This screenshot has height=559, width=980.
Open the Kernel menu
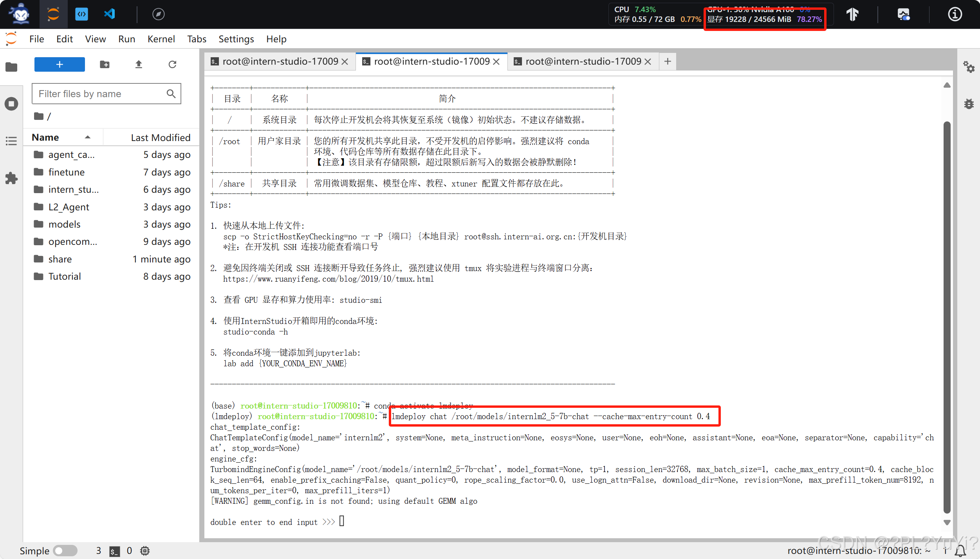(161, 39)
